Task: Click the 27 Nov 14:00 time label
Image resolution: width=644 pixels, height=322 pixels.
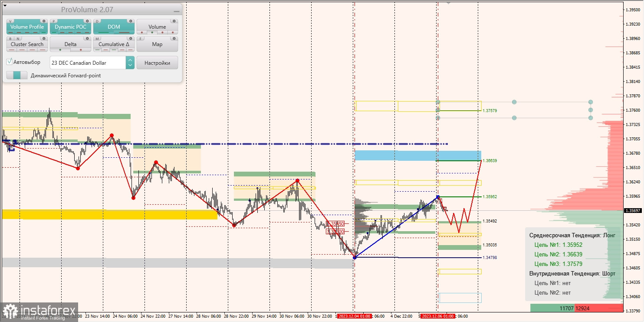Action: coord(181,316)
